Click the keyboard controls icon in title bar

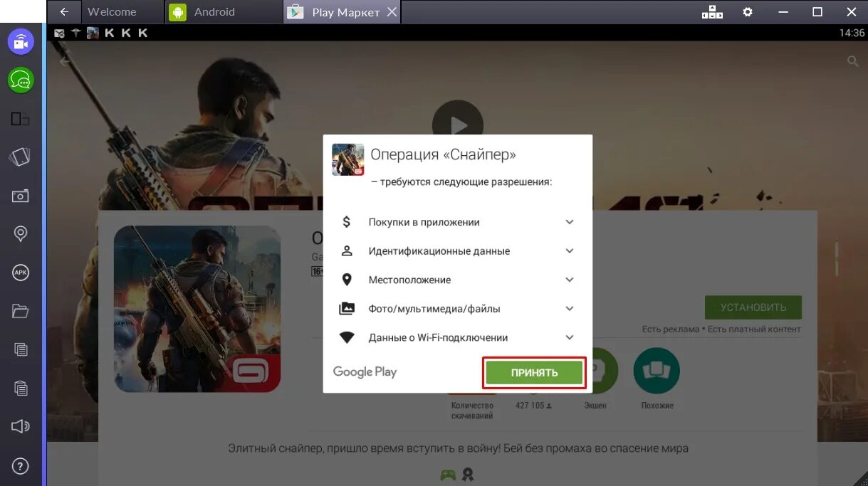pos(712,12)
